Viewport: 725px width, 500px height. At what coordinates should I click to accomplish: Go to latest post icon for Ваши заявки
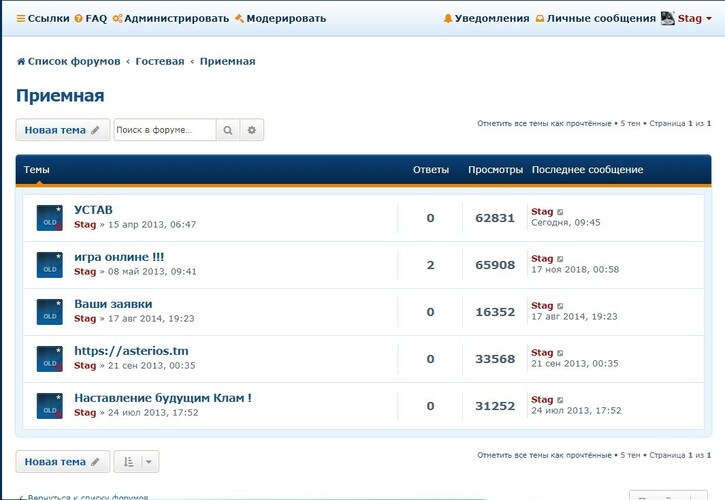coord(560,306)
